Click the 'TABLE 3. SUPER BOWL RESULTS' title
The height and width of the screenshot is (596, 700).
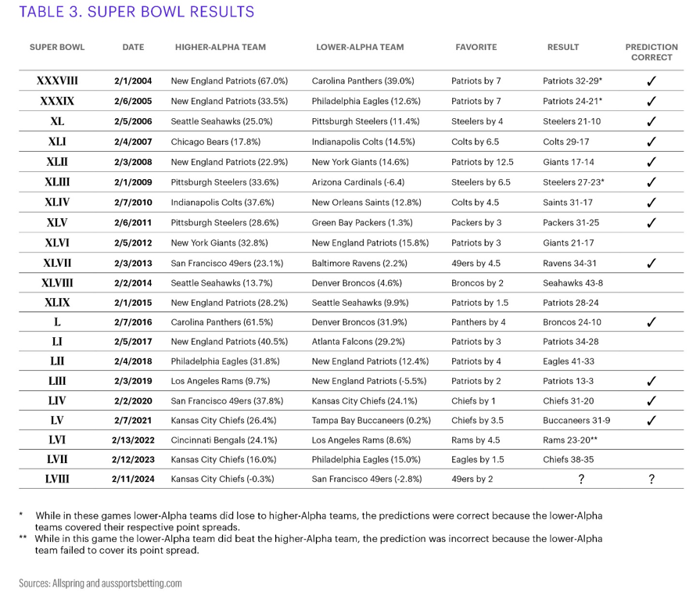137,12
